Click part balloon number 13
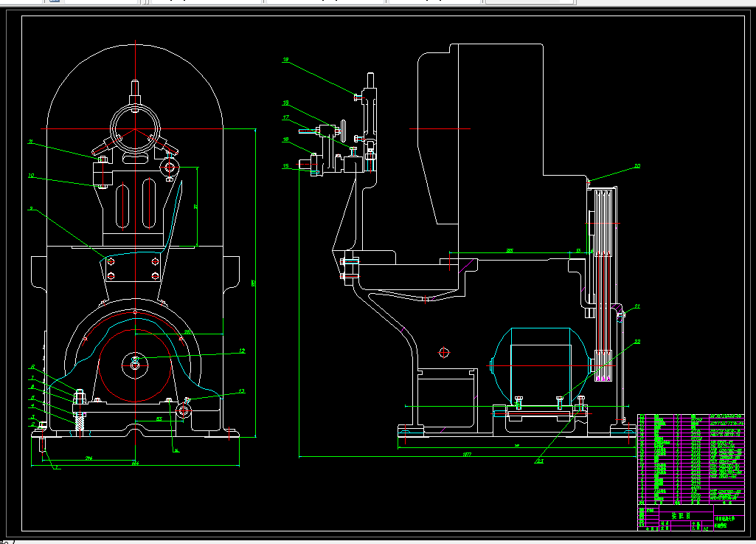The width and height of the screenshot is (756, 544). pyautogui.click(x=242, y=391)
